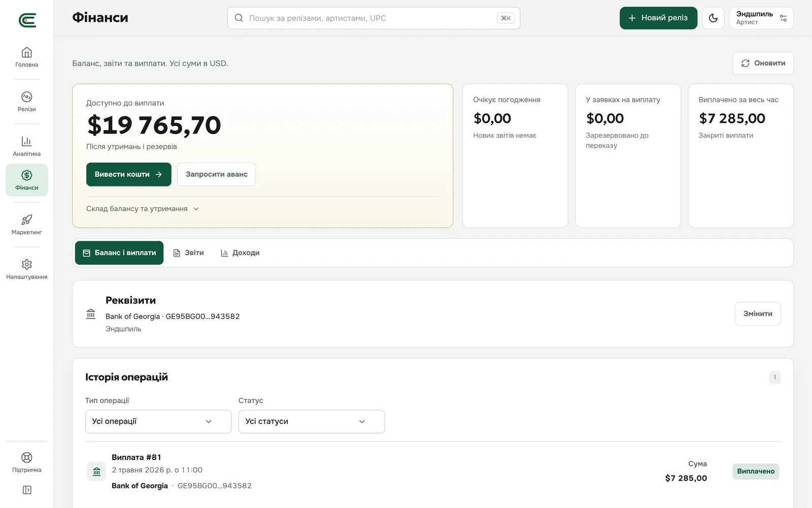This screenshot has width=812, height=508.
Task: Collapse the sidebar panel icon
Action: tap(27, 490)
